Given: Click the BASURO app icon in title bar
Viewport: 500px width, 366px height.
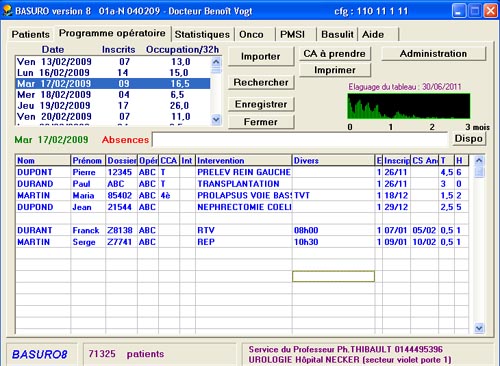Looking at the screenshot, I should coord(7,10).
